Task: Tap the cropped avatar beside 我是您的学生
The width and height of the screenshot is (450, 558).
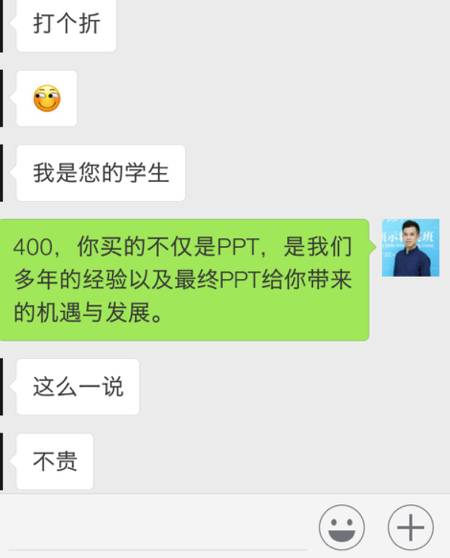Action: point(1,173)
